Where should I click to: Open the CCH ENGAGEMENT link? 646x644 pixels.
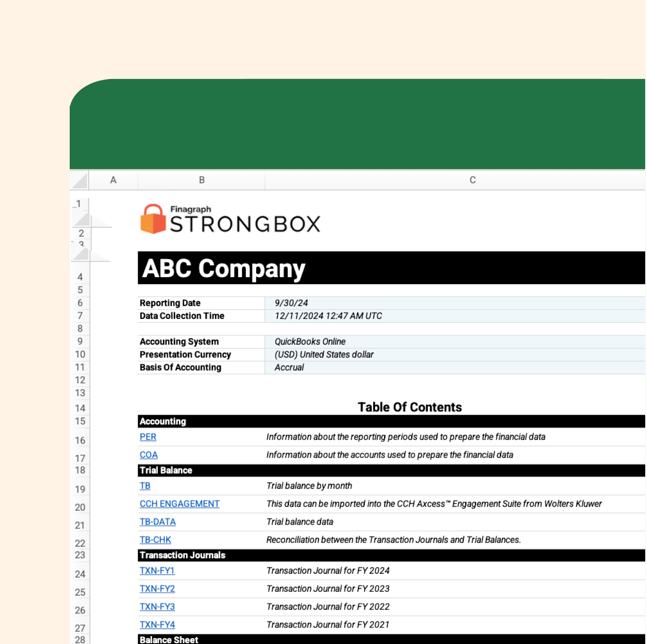[x=180, y=504]
